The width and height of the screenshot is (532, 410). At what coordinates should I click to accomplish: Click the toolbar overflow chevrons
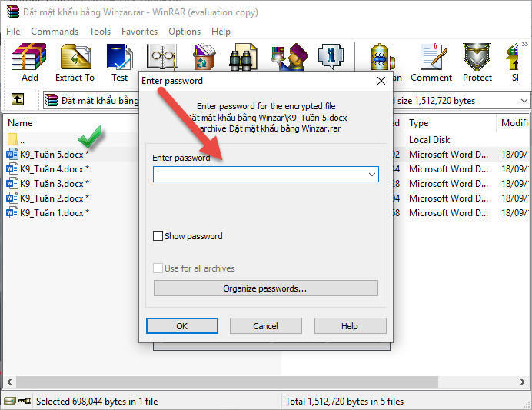point(524,44)
